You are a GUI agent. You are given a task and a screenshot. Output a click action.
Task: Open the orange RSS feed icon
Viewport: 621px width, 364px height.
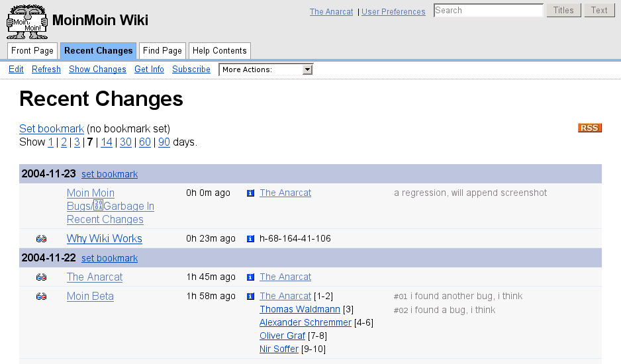point(589,128)
